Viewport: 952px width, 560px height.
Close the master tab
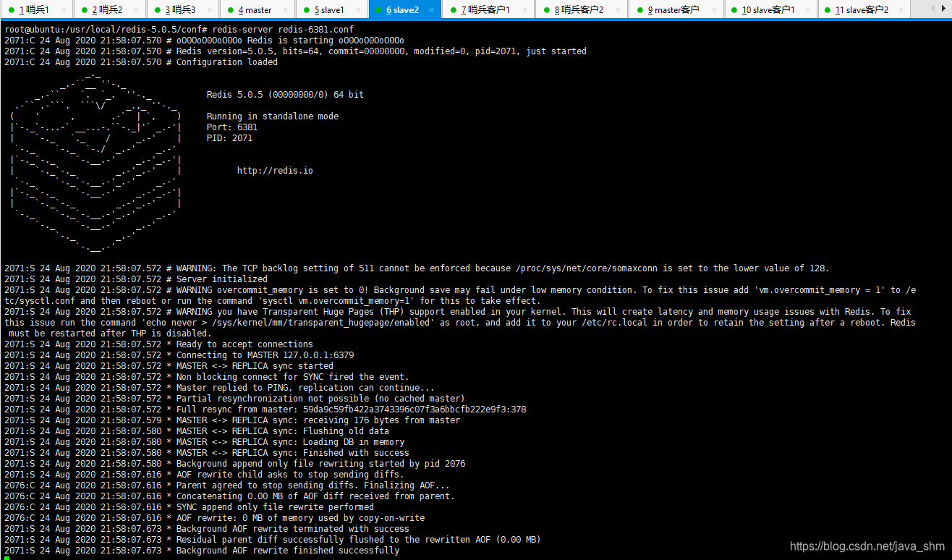pyautogui.click(x=285, y=10)
